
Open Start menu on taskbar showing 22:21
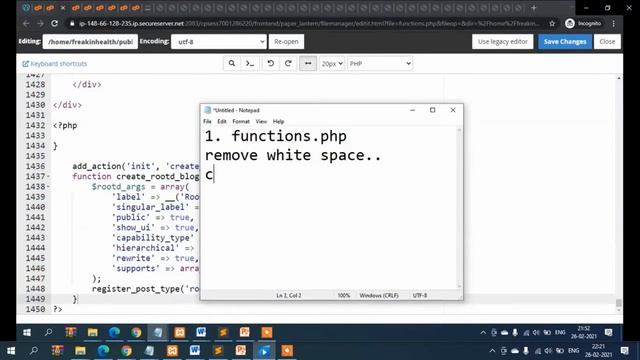point(11,351)
